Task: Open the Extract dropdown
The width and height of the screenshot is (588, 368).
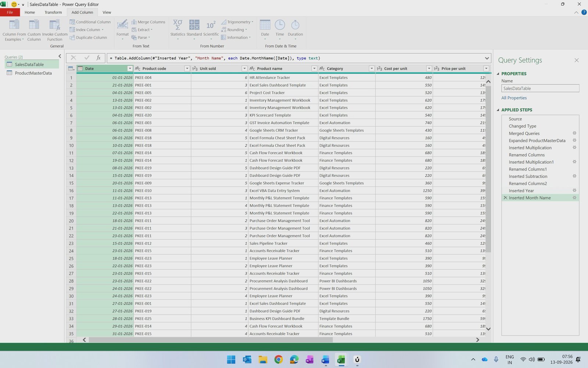Action: click(142, 30)
